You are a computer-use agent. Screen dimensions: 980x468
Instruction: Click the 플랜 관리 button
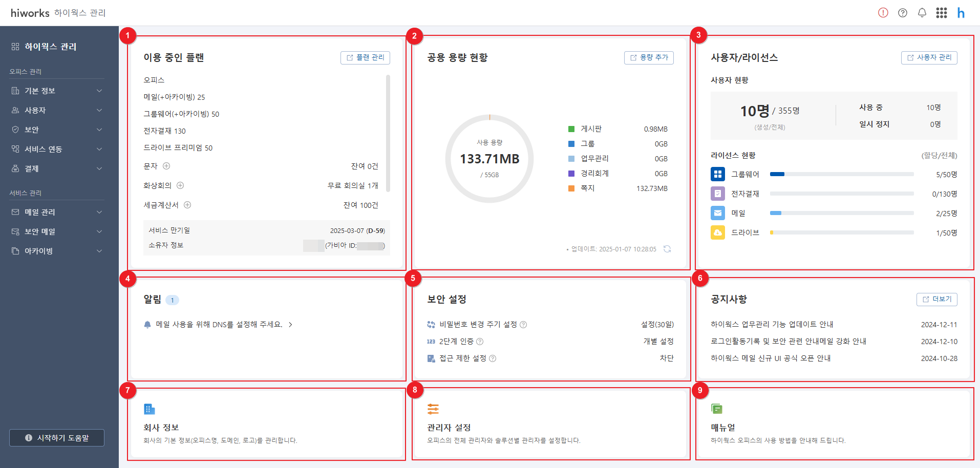tap(365, 57)
